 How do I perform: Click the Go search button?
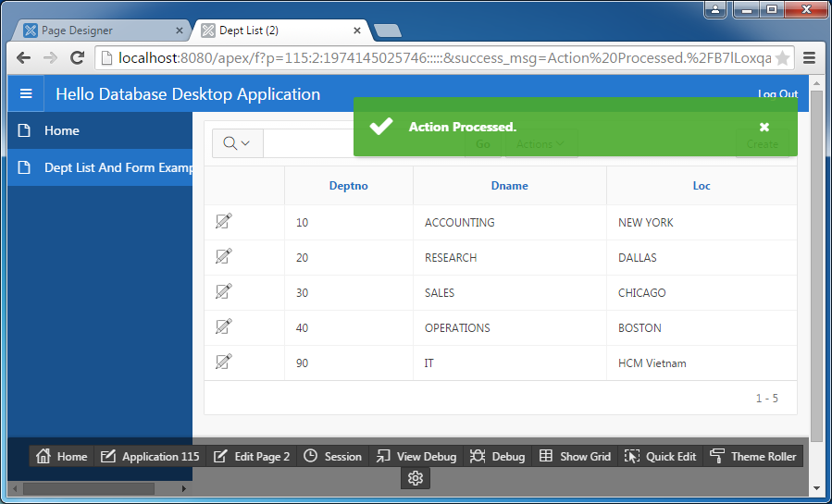(483, 144)
